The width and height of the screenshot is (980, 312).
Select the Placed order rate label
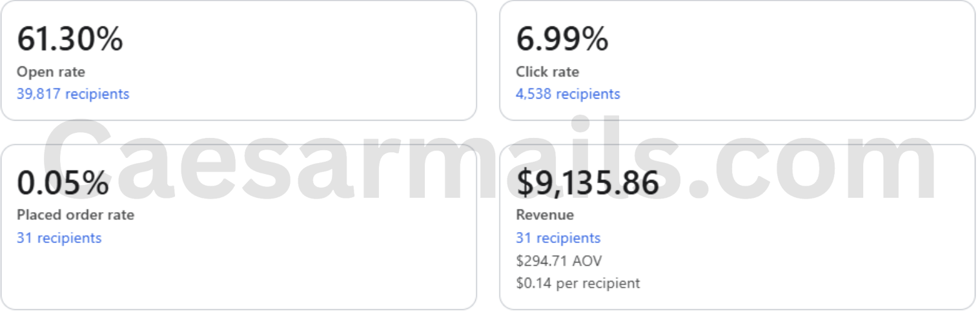[x=76, y=215]
